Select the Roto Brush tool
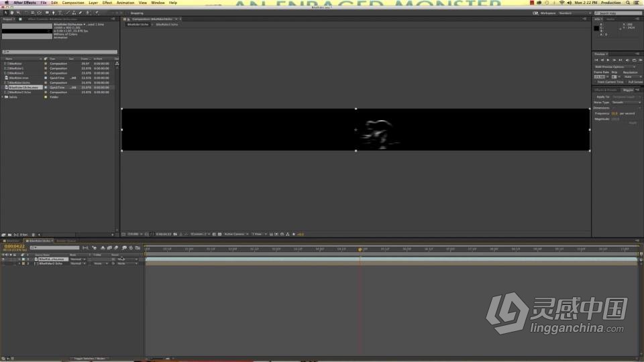 click(x=88, y=13)
